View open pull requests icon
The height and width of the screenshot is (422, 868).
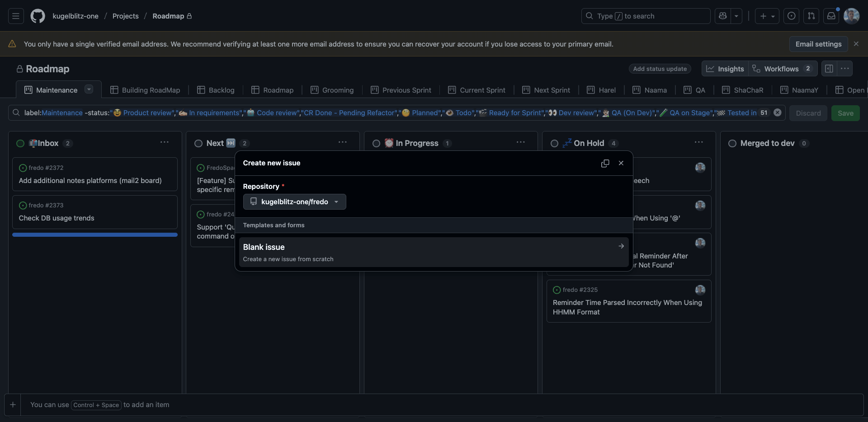(811, 16)
